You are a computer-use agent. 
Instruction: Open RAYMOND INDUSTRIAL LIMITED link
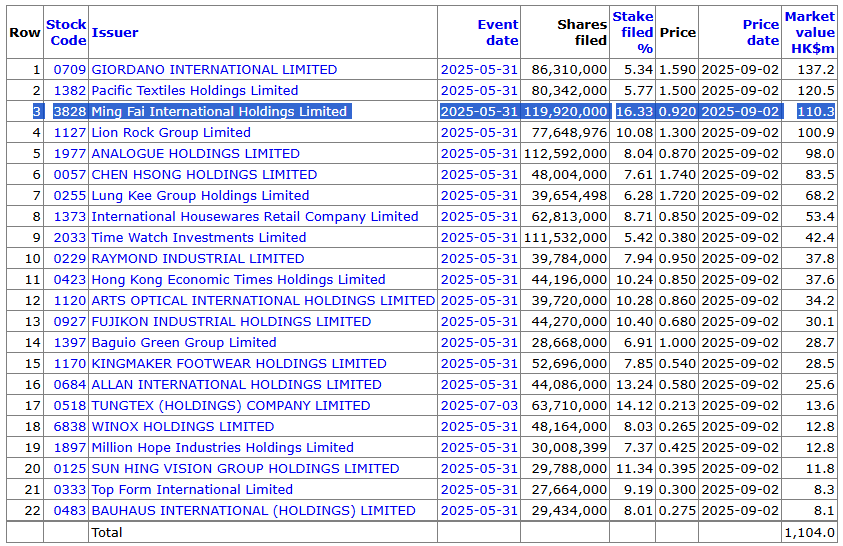(x=198, y=258)
